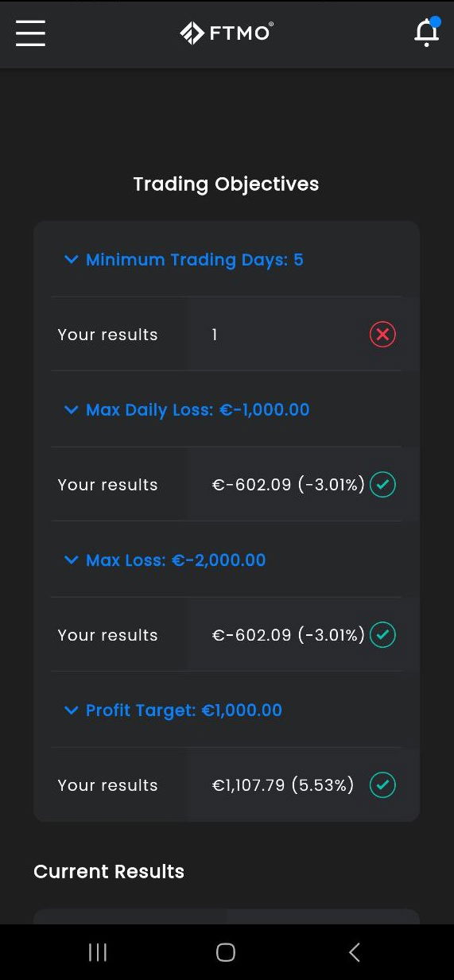The image size is (454, 980).
Task: Open Android recent apps button
Action: (x=98, y=952)
